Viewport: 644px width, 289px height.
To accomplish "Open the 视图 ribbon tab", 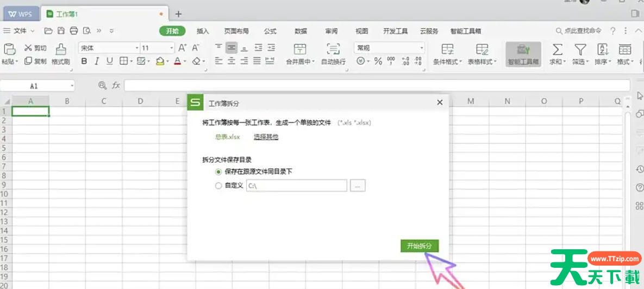I will (x=361, y=31).
